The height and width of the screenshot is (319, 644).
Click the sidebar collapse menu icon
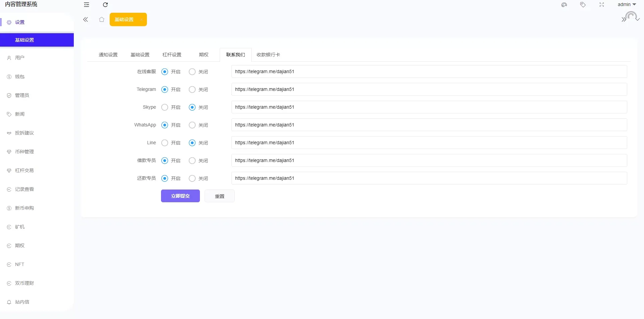[x=87, y=5]
